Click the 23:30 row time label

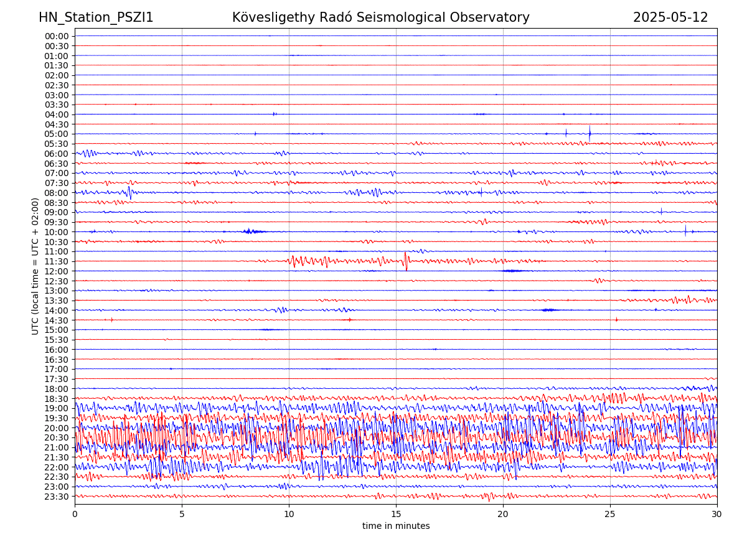[57, 497]
